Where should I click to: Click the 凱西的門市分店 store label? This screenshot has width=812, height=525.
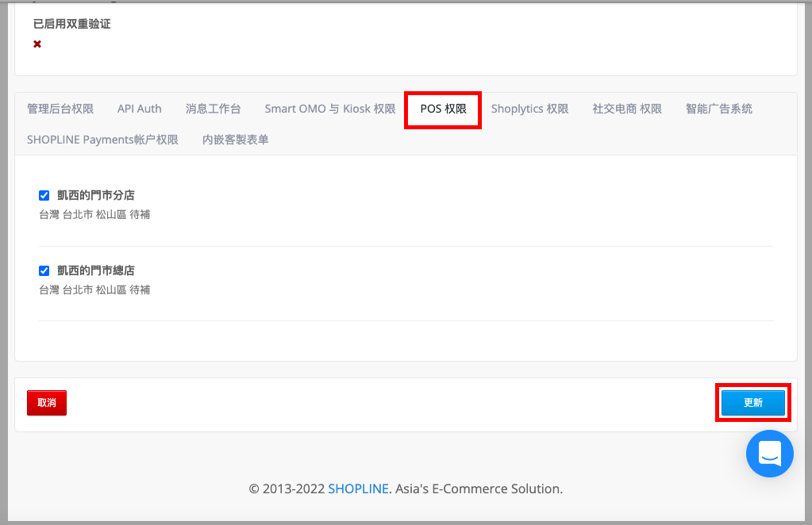pyautogui.click(x=96, y=195)
